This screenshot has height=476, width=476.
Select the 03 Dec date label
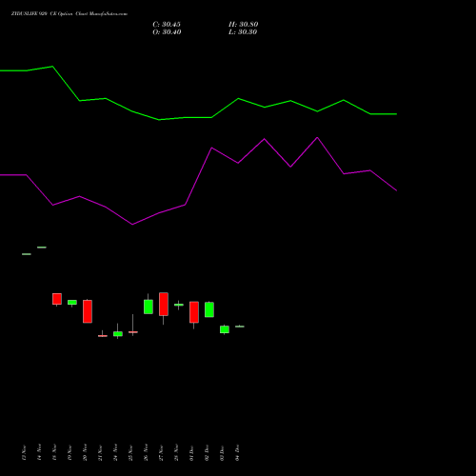point(222,453)
